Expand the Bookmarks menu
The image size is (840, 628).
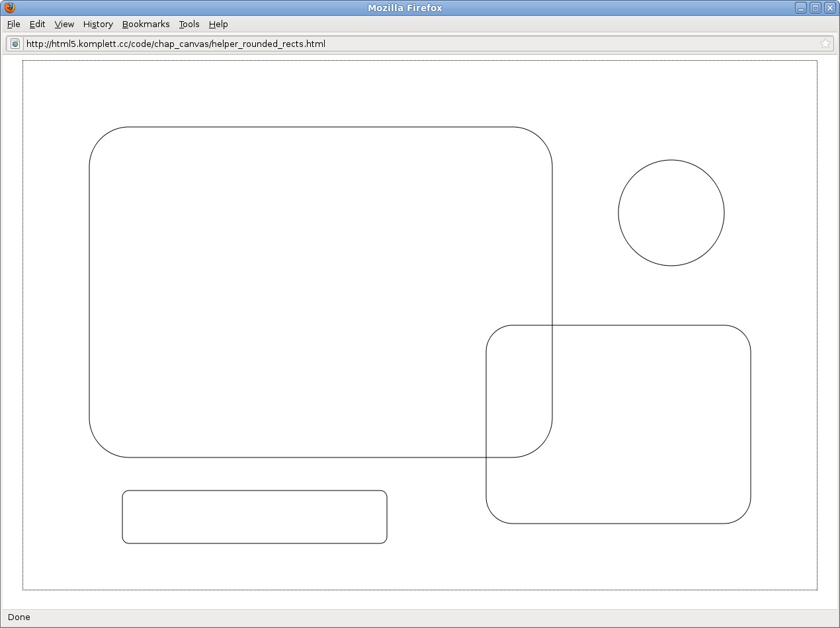tap(146, 24)
